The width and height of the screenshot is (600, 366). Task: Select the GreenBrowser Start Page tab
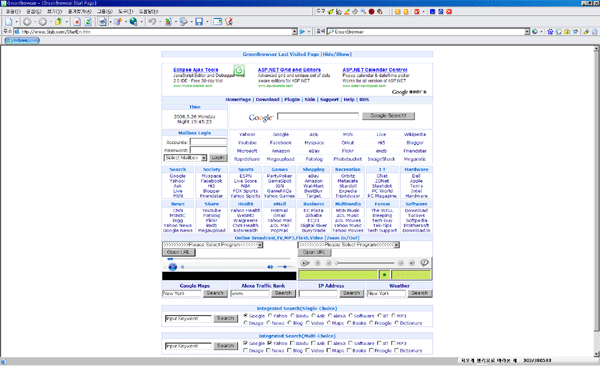tap(22, 40)
